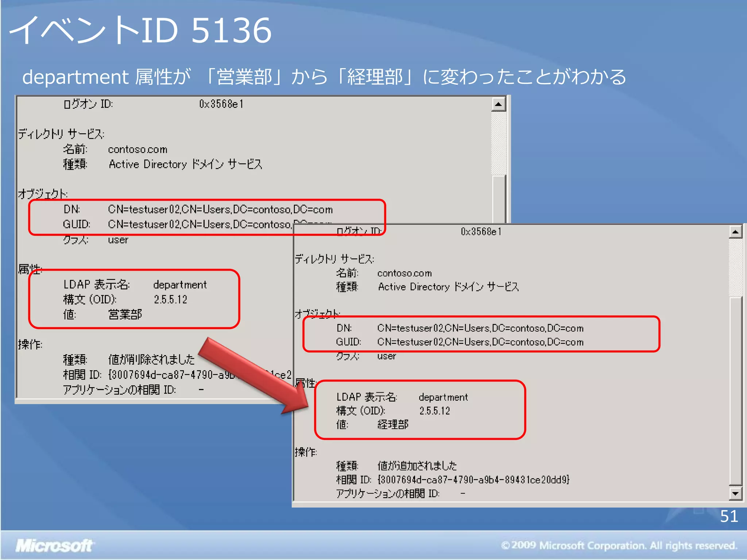This screenshot has height=560, width=747.
Task: Click ディレクトリ サービス heading in right window
Action: [x=334, y=259]
